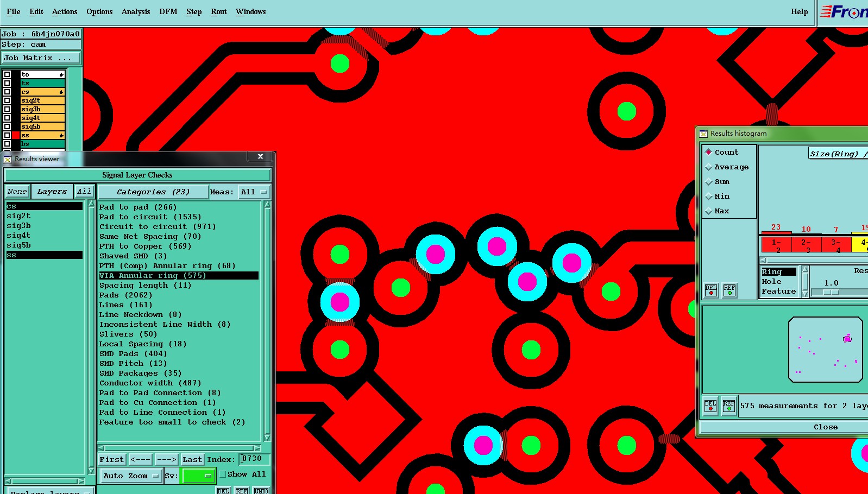Click scroll down arrow of Ring/Hole list
The height and width of the screenshot is (494, 868).
[x=806, y=294]
